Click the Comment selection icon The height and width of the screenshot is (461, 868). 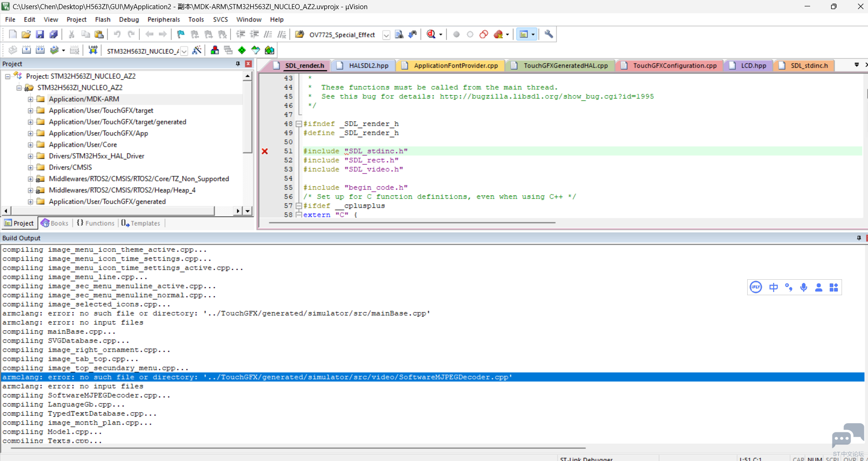(268, 34)
